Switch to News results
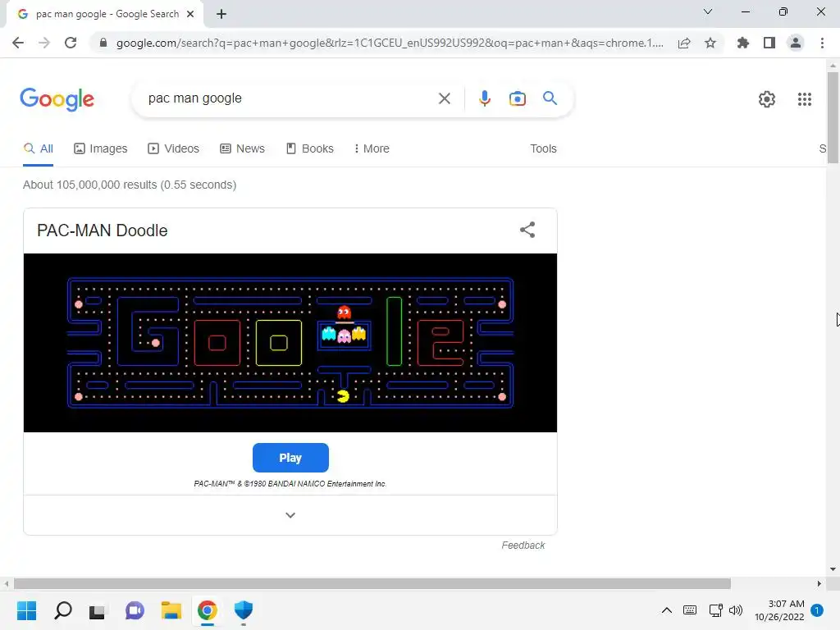Screen dimensions: 840x630 (x=242, y=148)
